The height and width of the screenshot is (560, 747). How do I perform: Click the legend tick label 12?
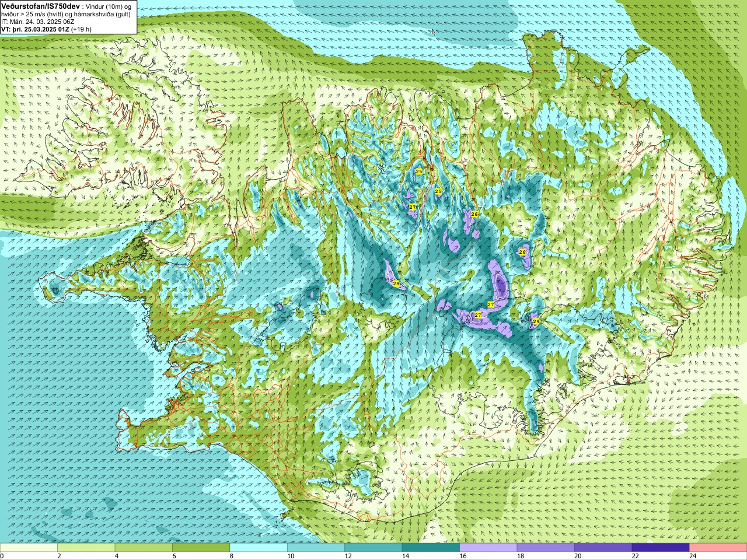click(x=347, y=556)
